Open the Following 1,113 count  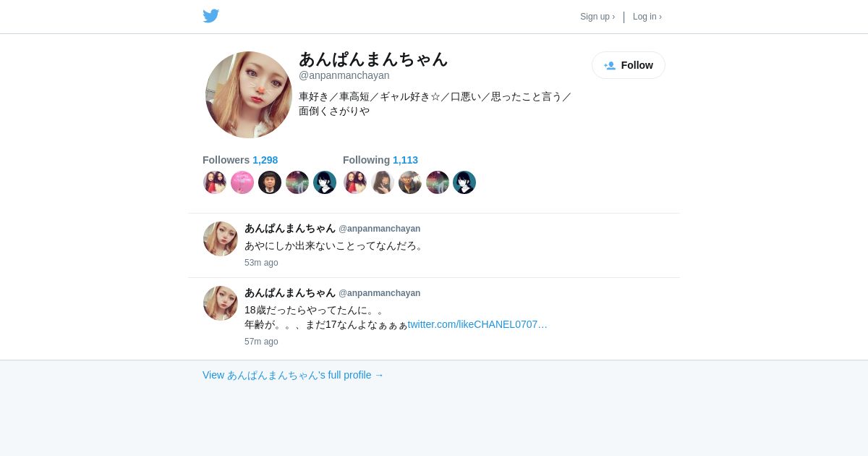coord(380,160)
